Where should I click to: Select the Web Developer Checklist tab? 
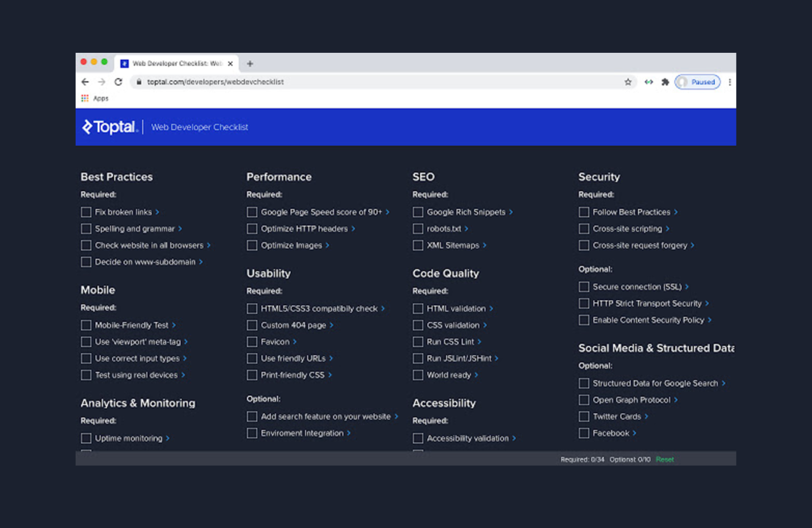pyautogui.click(x=176, y=63)
